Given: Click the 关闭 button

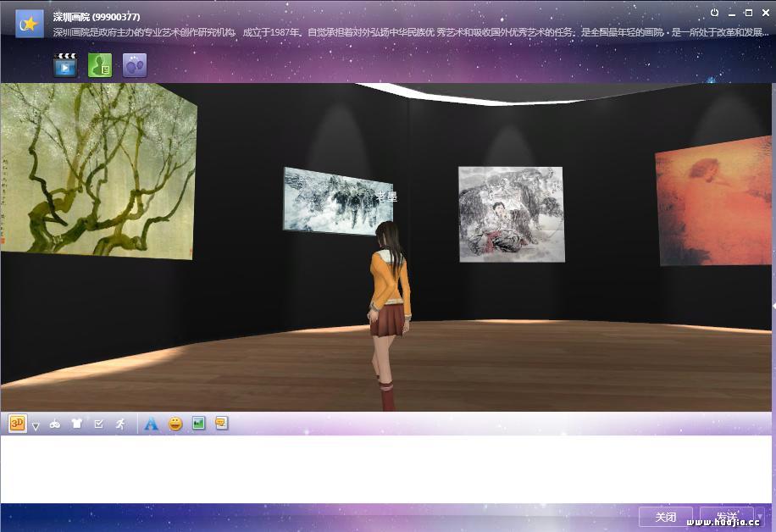Looking at the screenshot, I should 666,517.
